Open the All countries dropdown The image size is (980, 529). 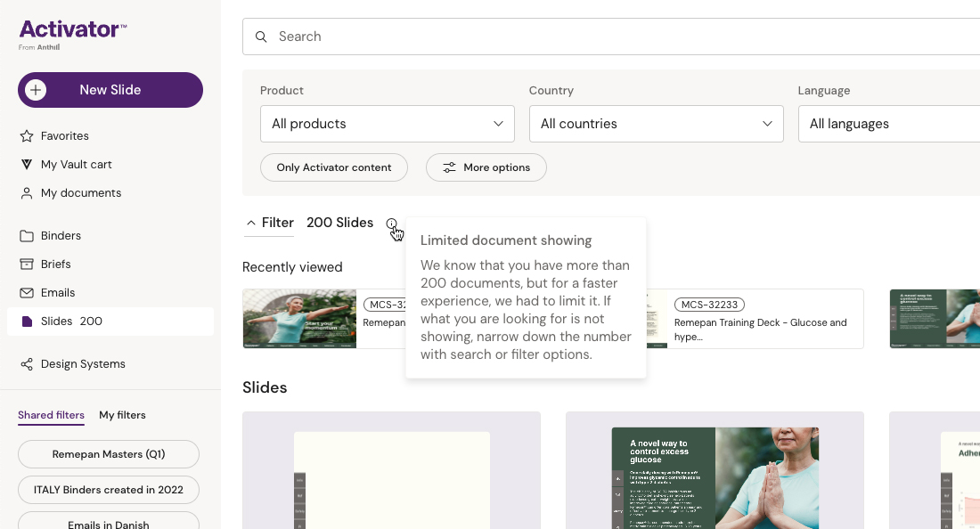pos(656,124)
